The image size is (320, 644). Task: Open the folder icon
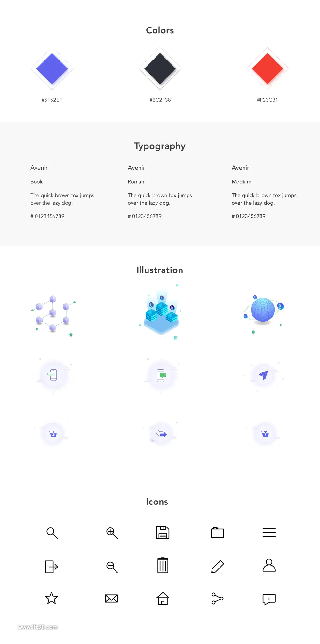pyautogui.click(x=218, y=533)
